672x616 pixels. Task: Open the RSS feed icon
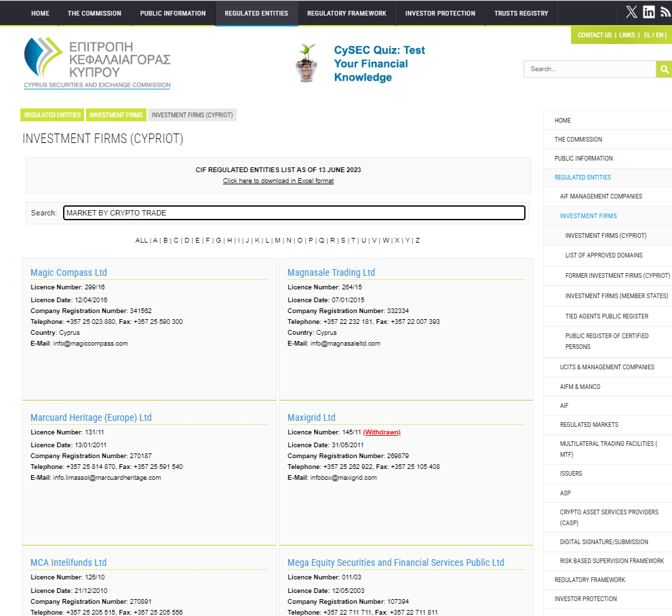point(666,12)
